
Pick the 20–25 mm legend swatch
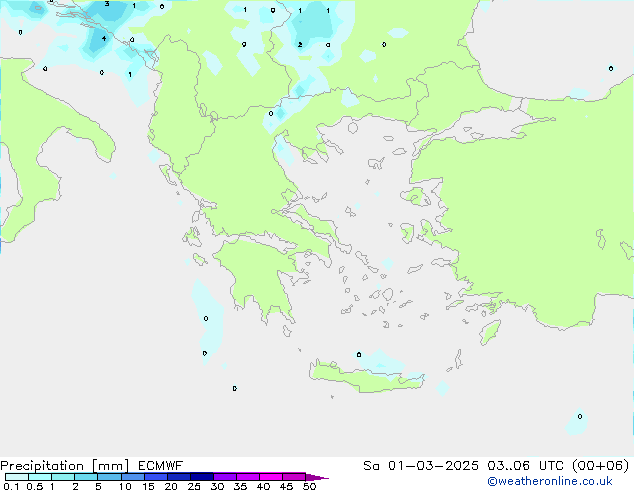pyautogui.click(x=179, y=477)
